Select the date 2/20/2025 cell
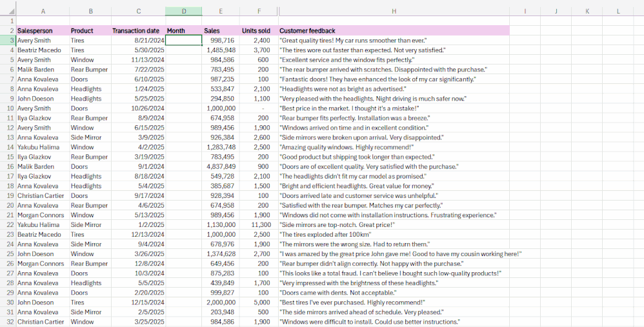The image size is (644, 327). click(x=138, y=293)
